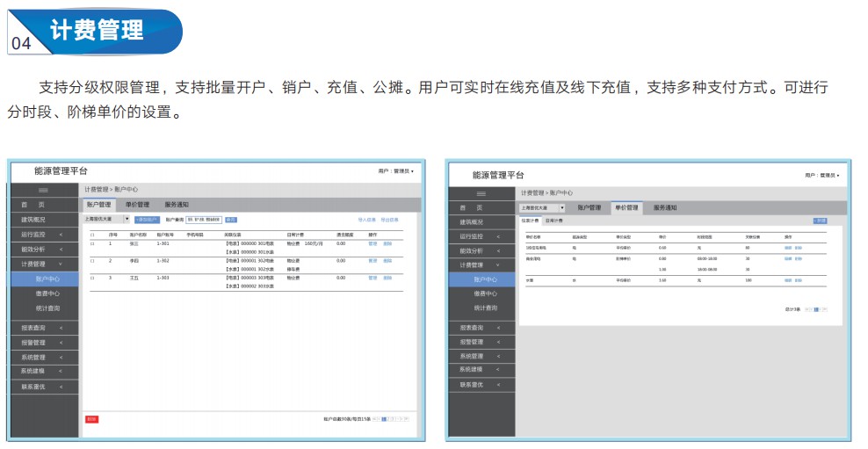Tick the checkbox for account 张三
This screenshot has height=449, width=868.
[92, 243]
